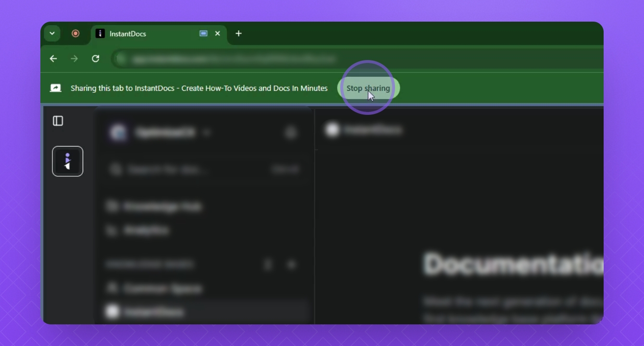Go back to the previous page
This screenshot has height=346, width=644.
point(53,59)
